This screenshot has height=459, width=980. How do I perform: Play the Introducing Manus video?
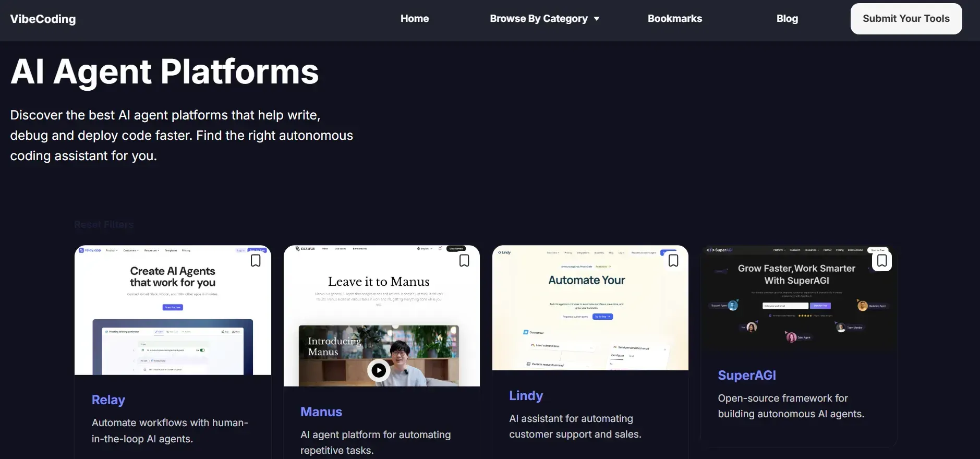379,370
